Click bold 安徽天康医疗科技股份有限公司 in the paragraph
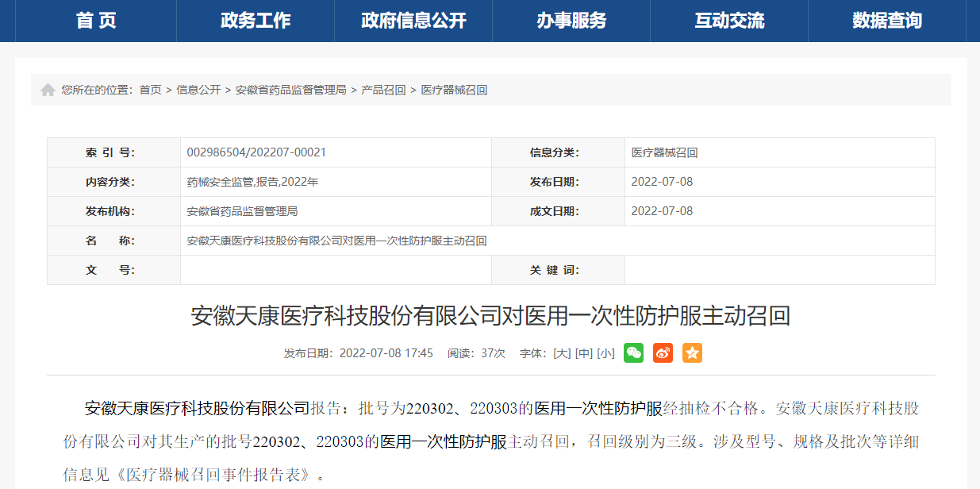The height and width of the screenshot is (489, 980). 197,409
